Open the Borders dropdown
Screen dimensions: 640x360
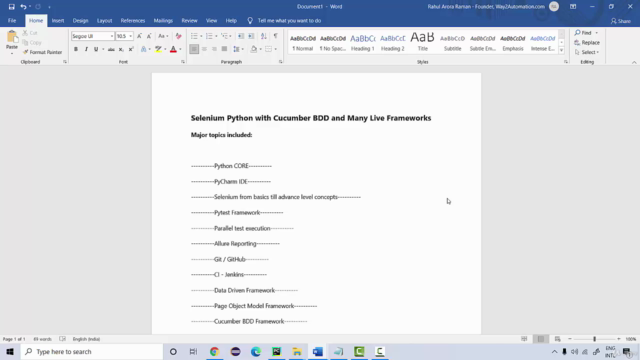[x=275, y=49]
